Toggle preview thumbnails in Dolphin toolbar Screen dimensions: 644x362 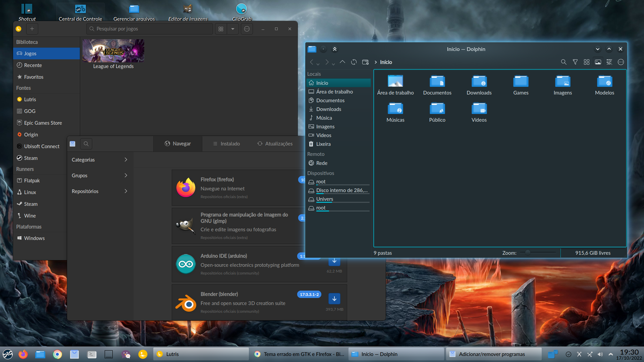[x=598, y=62]
